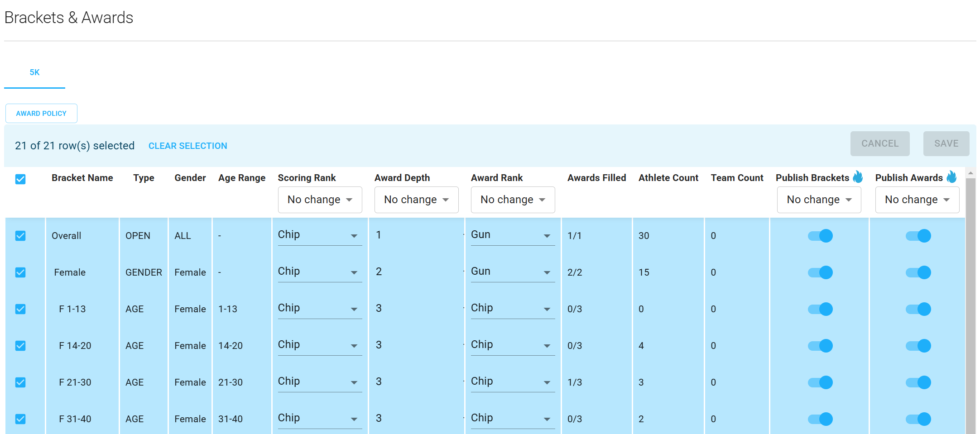Toggle Publish Brackets for Overall row
This screenshot has width=980, height=434.
pos(820,236)
